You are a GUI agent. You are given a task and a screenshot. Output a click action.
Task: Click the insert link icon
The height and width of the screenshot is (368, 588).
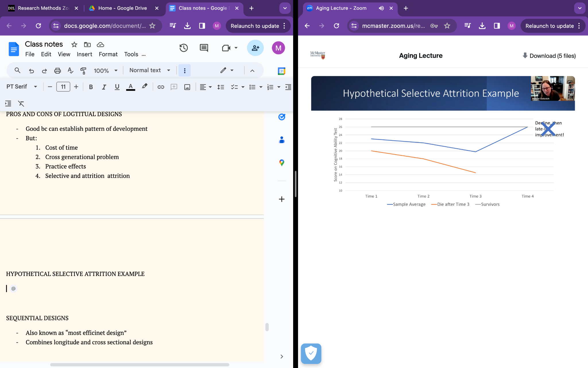pos(160,87)
